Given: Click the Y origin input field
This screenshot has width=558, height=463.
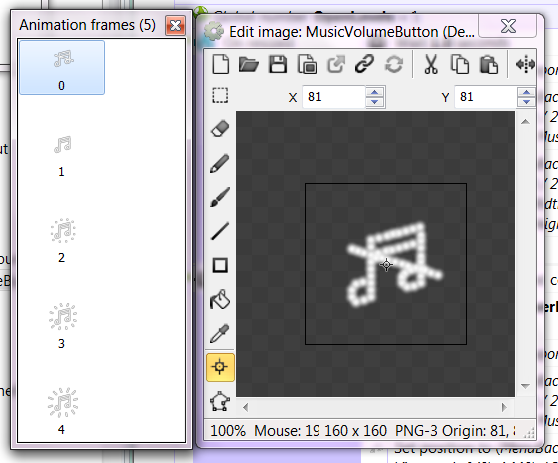Looking at the screenshot, I should pyautogui.click(x=486, y=97).
